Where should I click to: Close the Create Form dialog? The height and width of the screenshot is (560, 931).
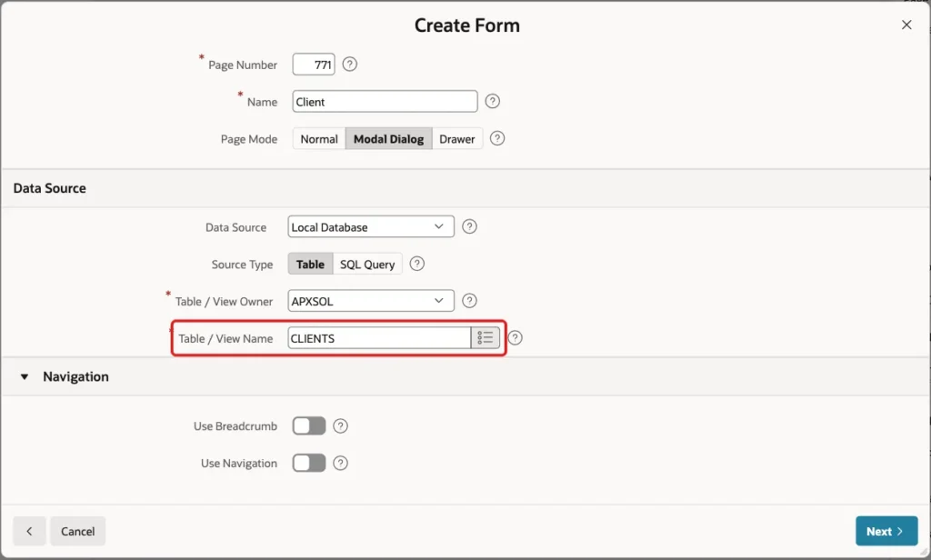coord(906,25)
